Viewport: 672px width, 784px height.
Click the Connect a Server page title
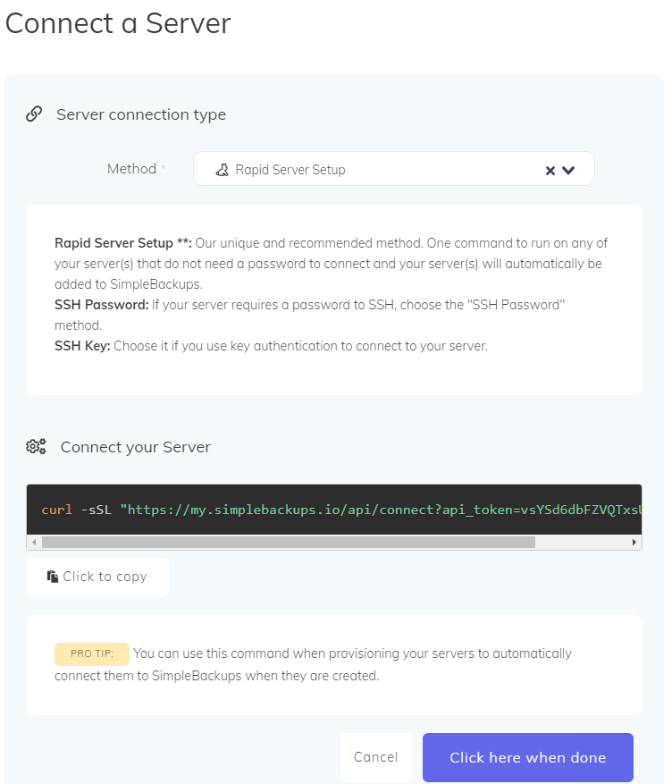click(119, 23)
